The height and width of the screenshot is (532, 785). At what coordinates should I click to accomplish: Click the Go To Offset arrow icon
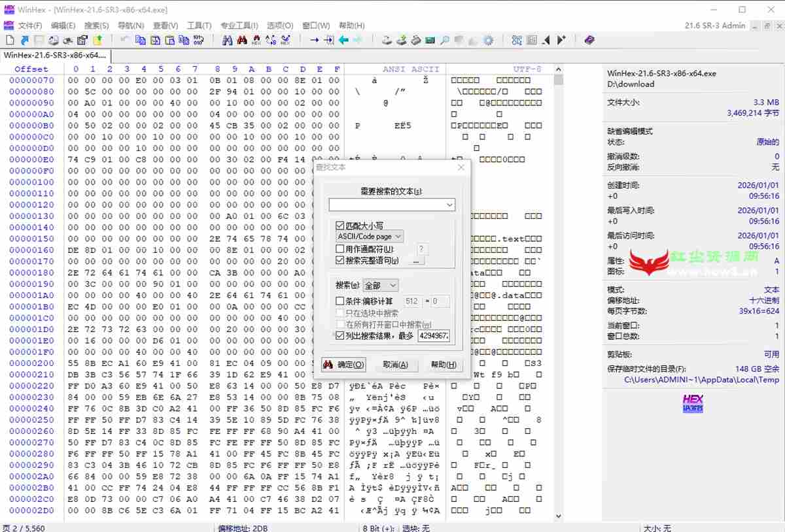click(314, 41)
